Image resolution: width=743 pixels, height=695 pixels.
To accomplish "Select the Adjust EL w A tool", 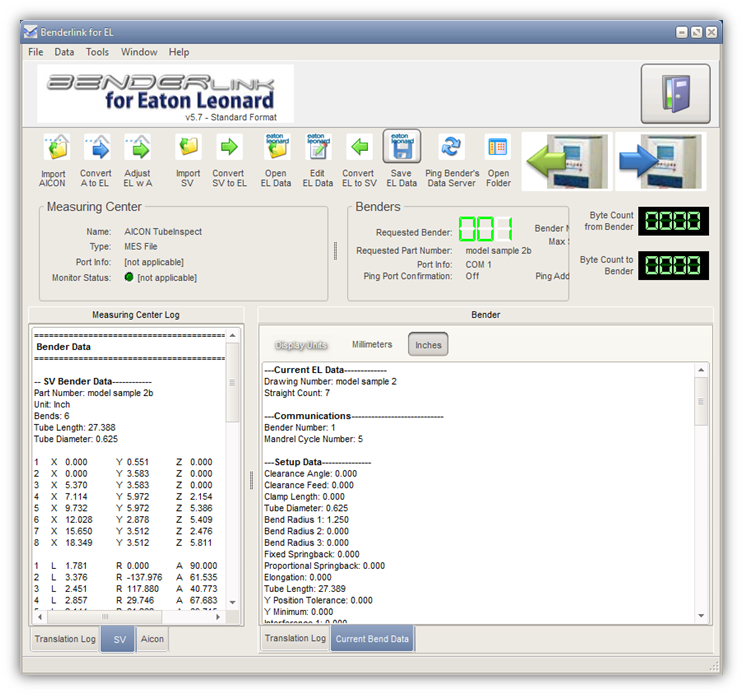I will tap(138, 149).
